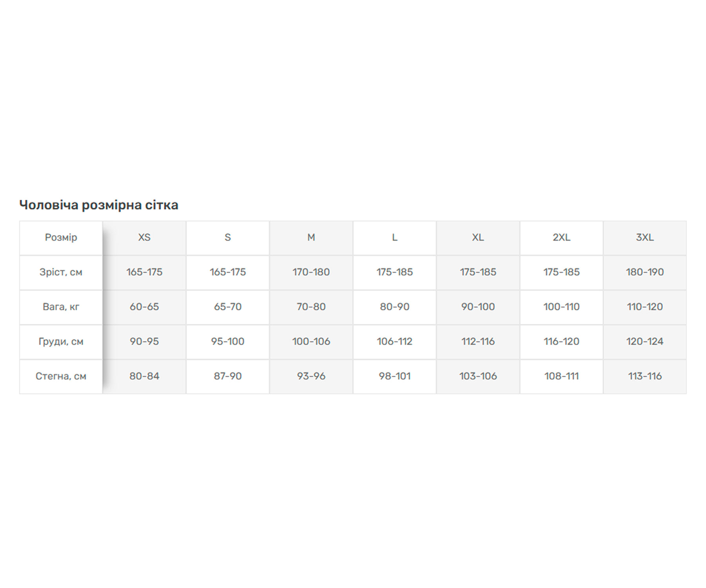This screenshot has height=588, width=706.
Task: Select the 180-190 height cell
Action: [x=645, y=272]
